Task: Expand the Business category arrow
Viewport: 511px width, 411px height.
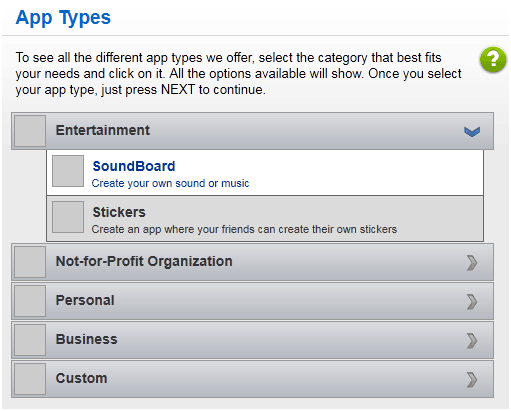Action: coord(472,341)
